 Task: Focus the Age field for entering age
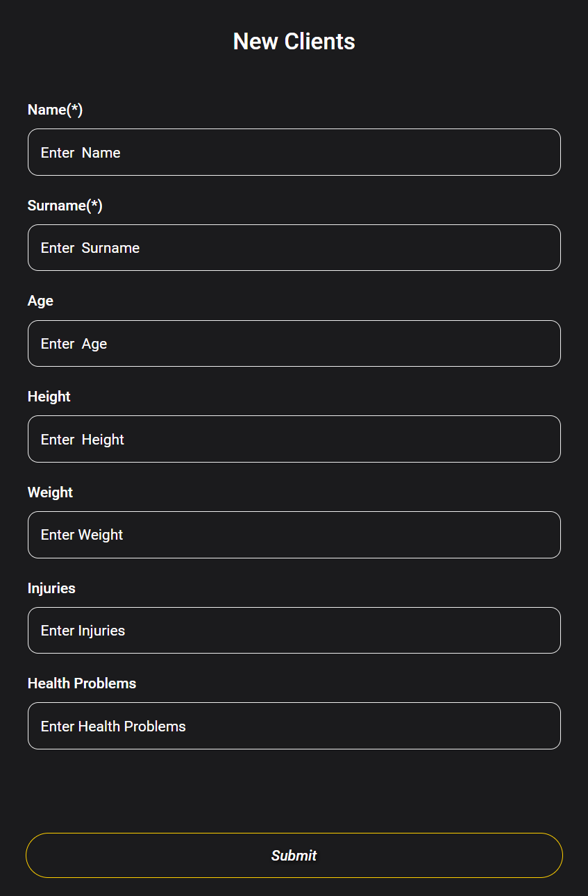(294, 343)
